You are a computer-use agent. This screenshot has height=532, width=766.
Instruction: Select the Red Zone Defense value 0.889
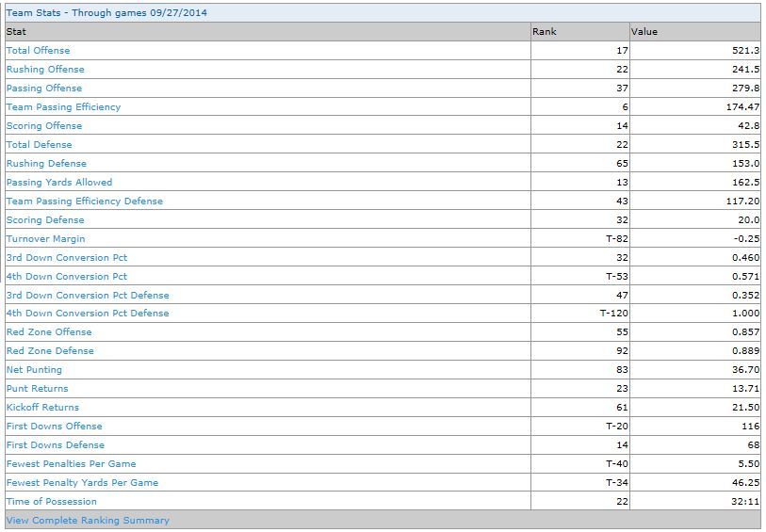pyautogui.click(x=745, y=350)
